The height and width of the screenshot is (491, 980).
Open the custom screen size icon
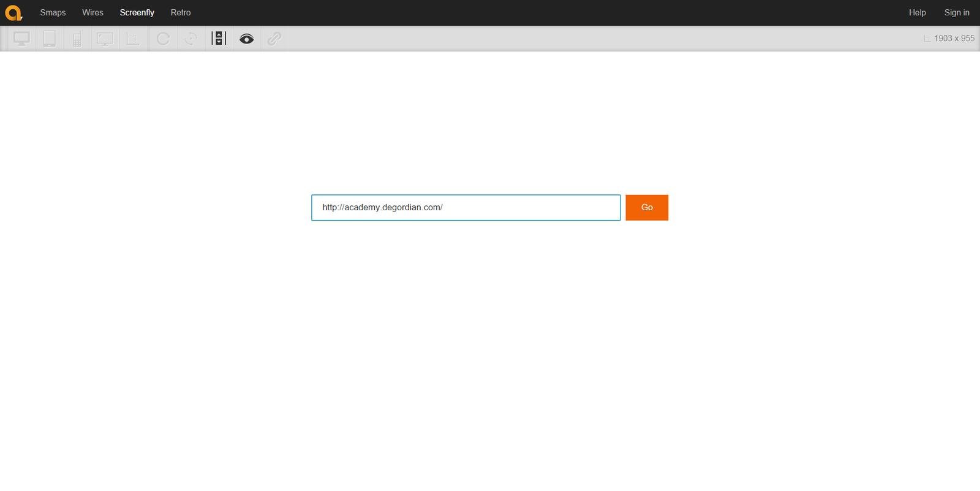[132, 39]
